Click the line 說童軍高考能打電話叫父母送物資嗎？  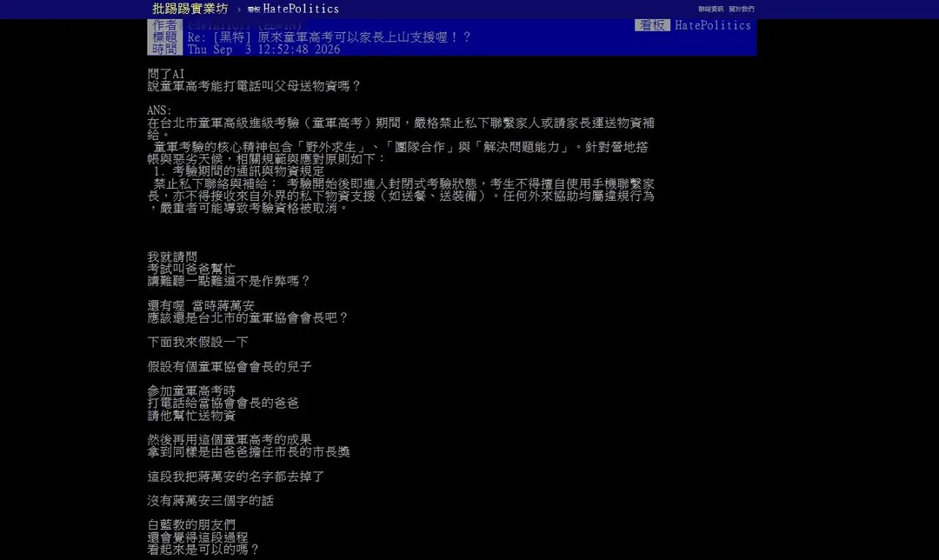point(255,86)
